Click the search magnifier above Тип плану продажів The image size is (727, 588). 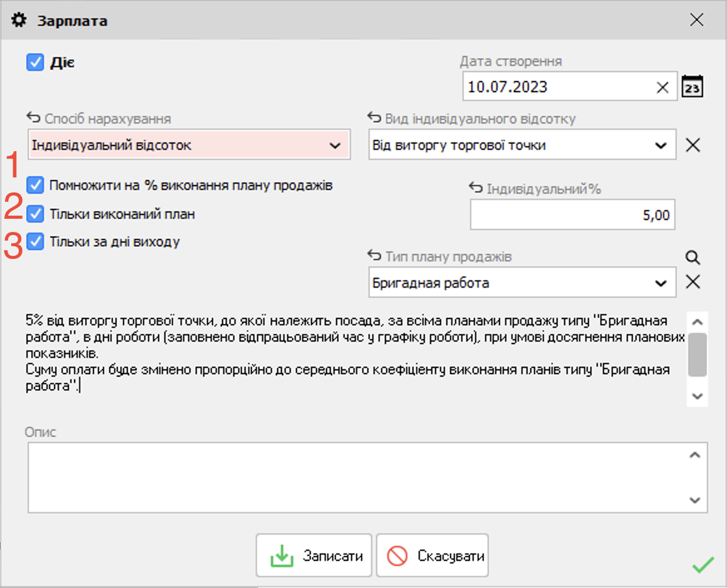(x=693, y=257)
